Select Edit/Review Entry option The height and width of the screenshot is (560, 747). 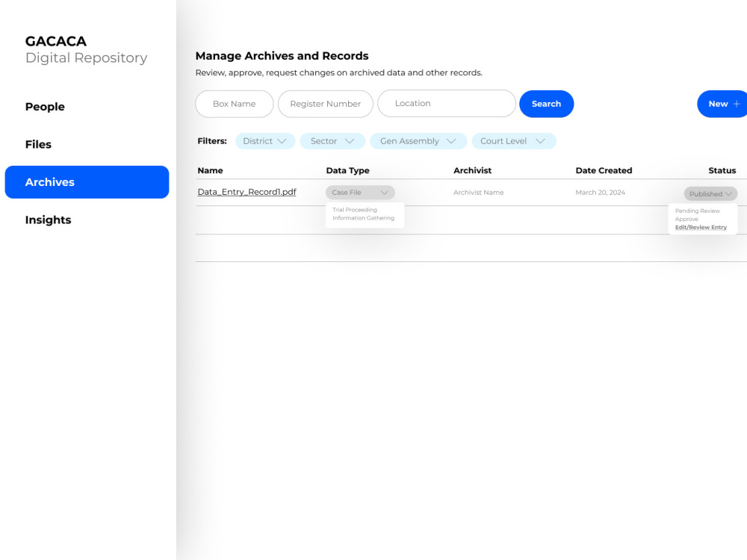tap(701, 227)
